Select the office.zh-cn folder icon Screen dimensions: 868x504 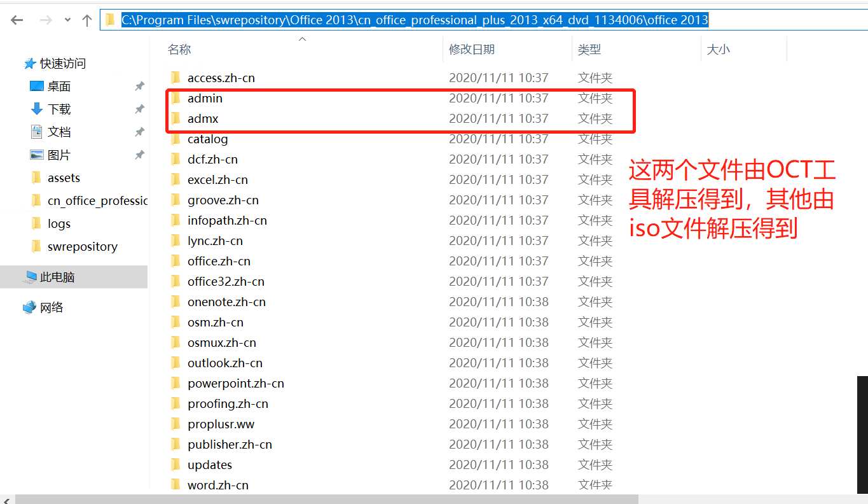click(176, 261)
